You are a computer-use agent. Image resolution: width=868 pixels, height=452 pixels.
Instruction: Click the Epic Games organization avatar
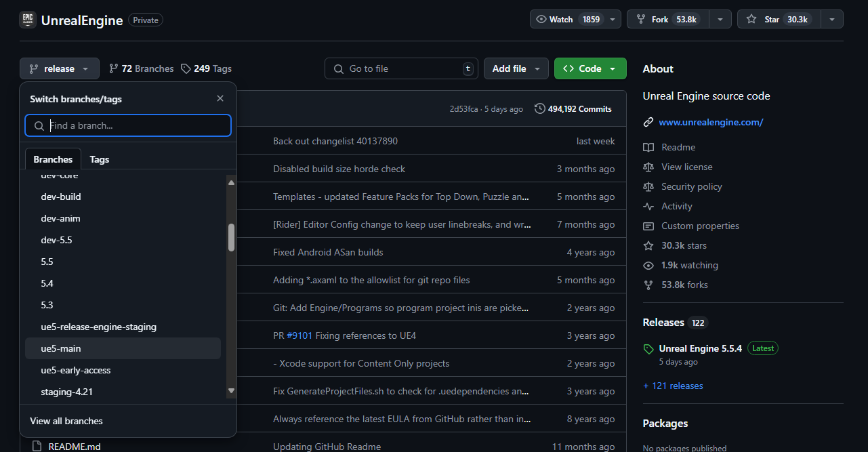[x=28, y=20]
